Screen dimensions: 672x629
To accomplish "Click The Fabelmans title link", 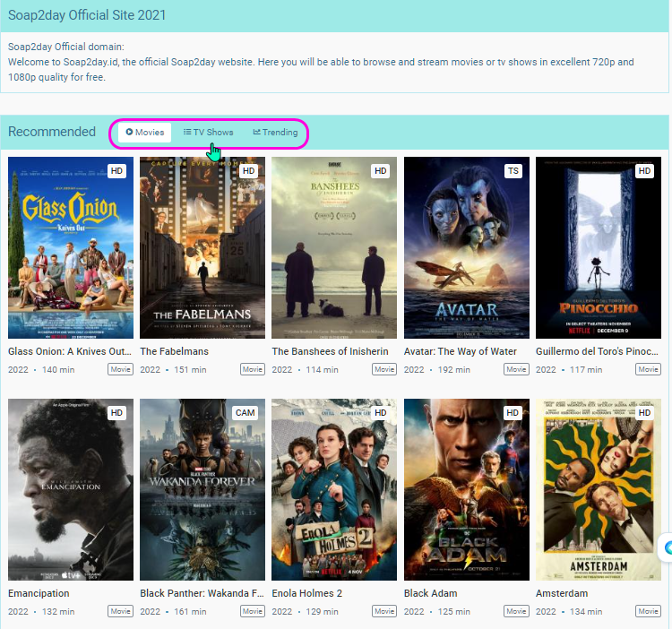I will pyautogui.click(x=174, y=351).
